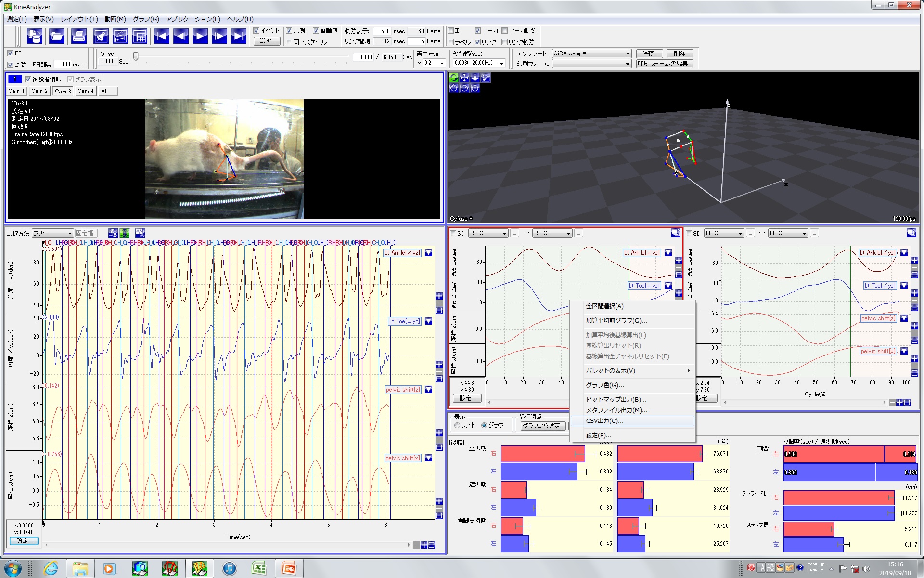Jump to first frame button
The height and width of the screenshot is (578, 924).
(x=161, y=36)
